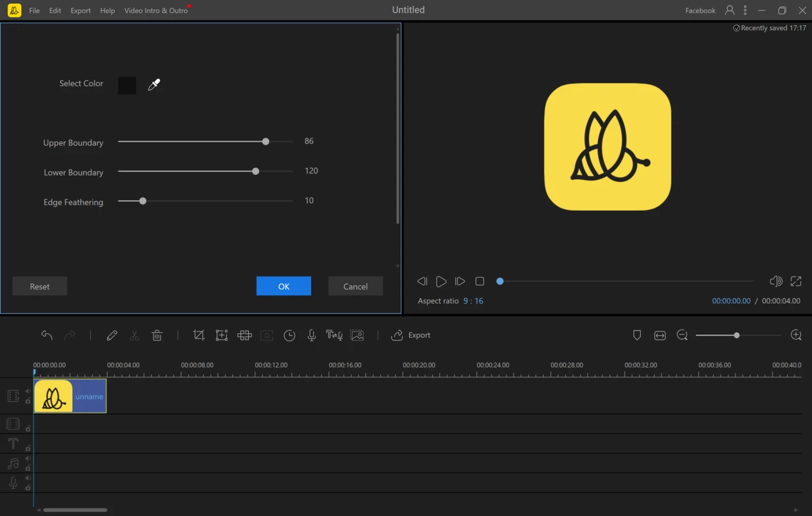Open the Export menu
The width and height of the screenshot is (812, 516).
pos(81,10)
